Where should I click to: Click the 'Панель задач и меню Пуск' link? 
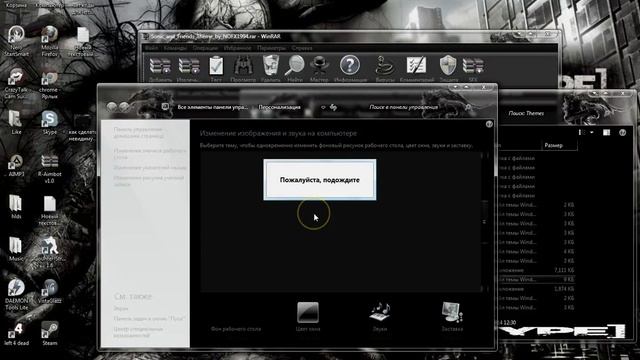[x=149, y=318]
